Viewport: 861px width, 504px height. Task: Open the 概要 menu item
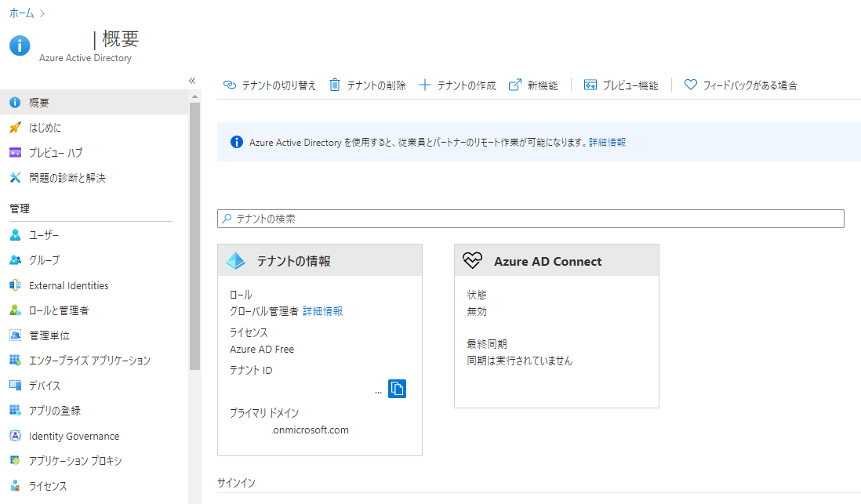(x=94, y=102)
